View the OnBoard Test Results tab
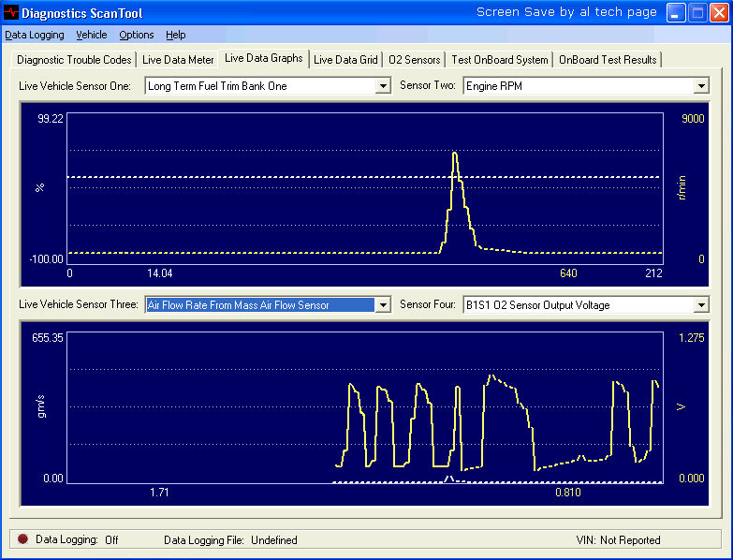 point(608,60)
